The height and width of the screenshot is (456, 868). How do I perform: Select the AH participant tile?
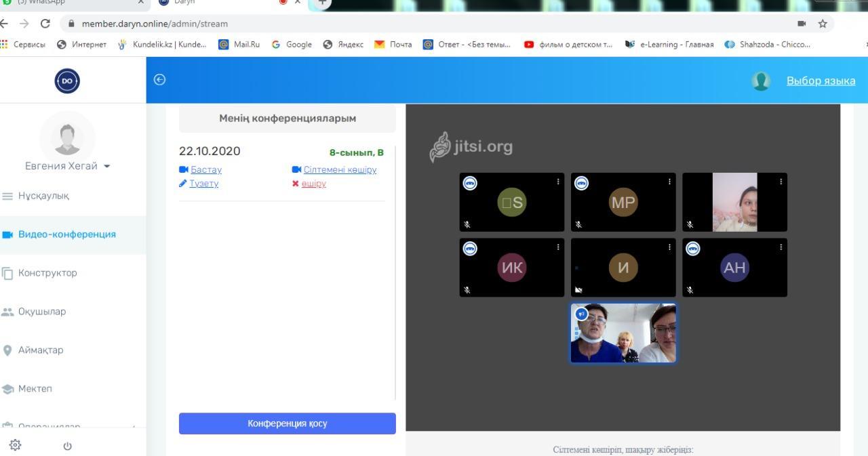(x=734, y=268)
